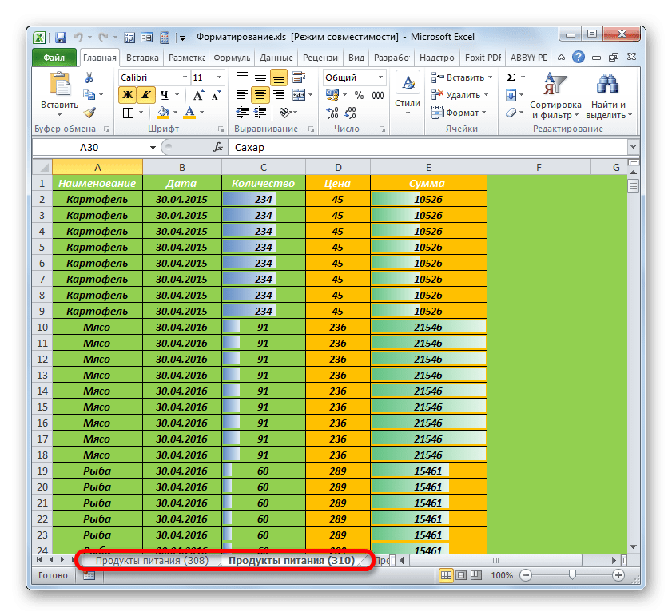Click the horizontal scrollbar track
The height and width of the screenshot is (616, 672).
coord(508,560)
